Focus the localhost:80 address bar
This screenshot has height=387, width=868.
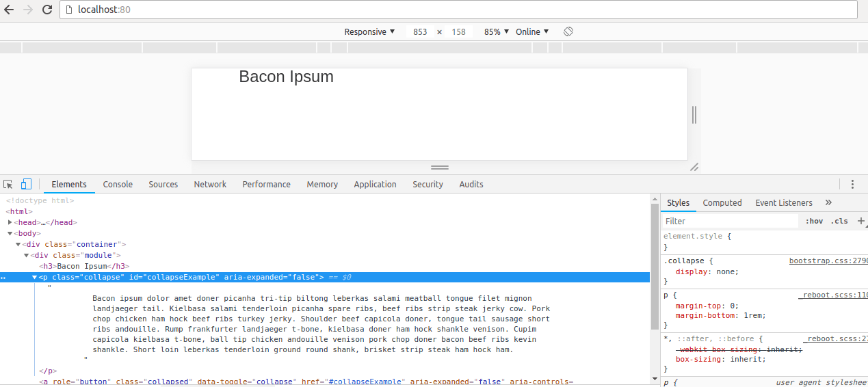click(x=458, y=10)
